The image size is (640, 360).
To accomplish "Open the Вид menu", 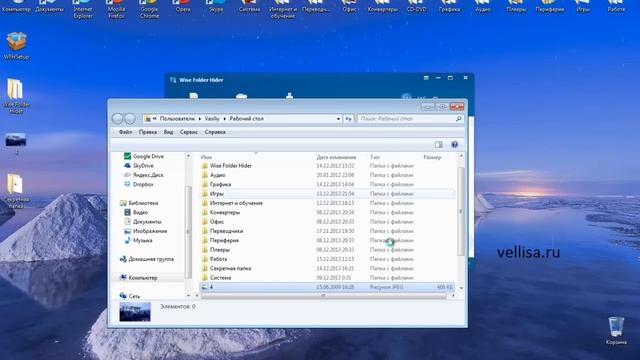I will click(168, 132).
